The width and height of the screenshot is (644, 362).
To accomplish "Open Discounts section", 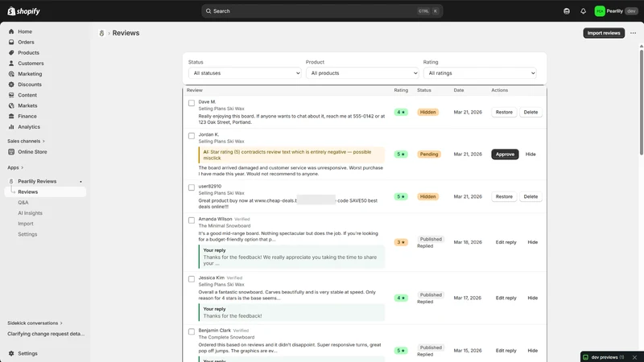I will point(30,84).
